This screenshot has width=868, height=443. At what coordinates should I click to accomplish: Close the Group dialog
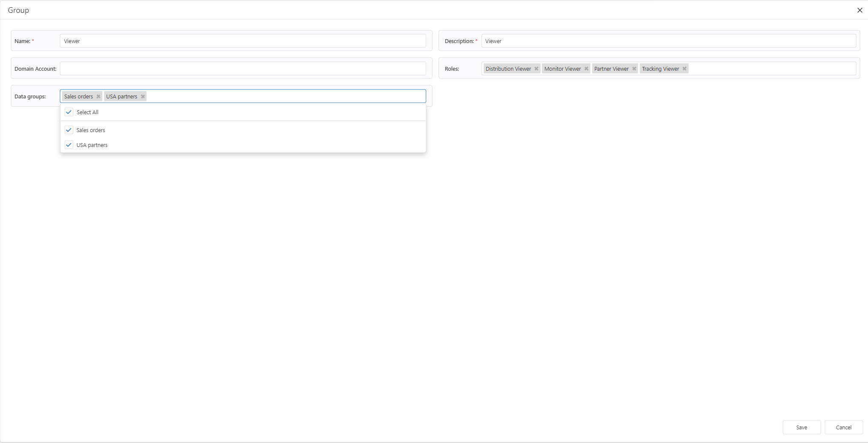click(x=859, y=10)
